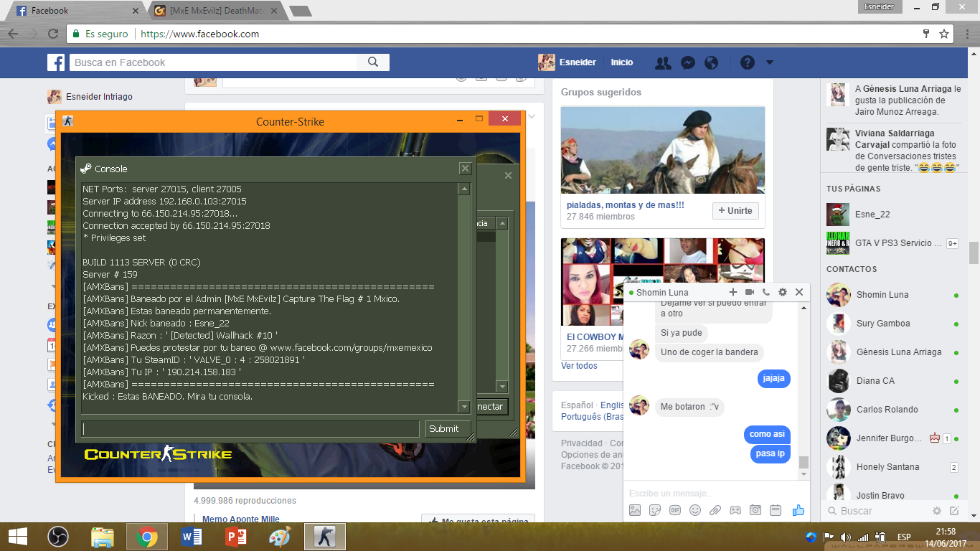Screen dimensions: 980x551
Task: Click the ESP language indicator
Action: coord(904,537)
